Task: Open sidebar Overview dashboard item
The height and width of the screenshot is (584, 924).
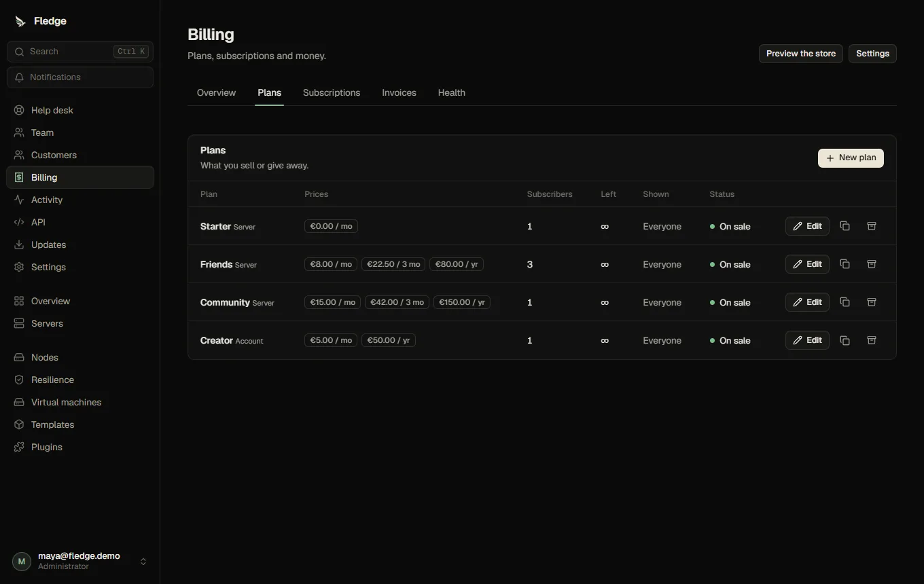Action: [x=80, y=301]
